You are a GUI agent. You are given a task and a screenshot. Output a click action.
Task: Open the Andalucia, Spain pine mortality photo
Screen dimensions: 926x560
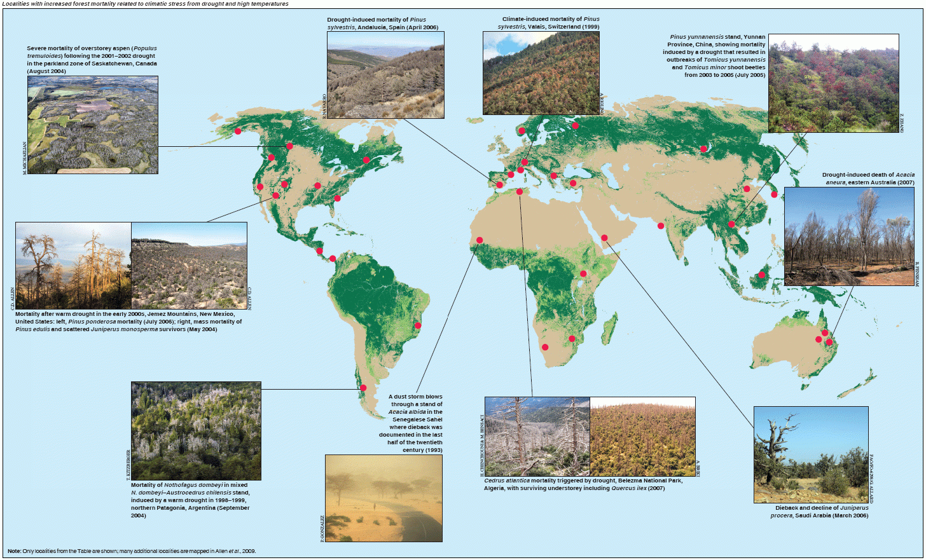point(385,75)
